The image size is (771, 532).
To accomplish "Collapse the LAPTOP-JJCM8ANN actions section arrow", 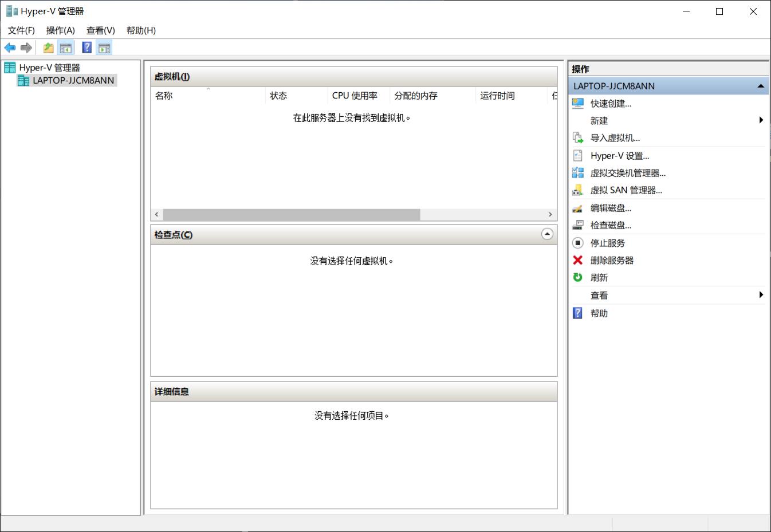I will (761, 86).
